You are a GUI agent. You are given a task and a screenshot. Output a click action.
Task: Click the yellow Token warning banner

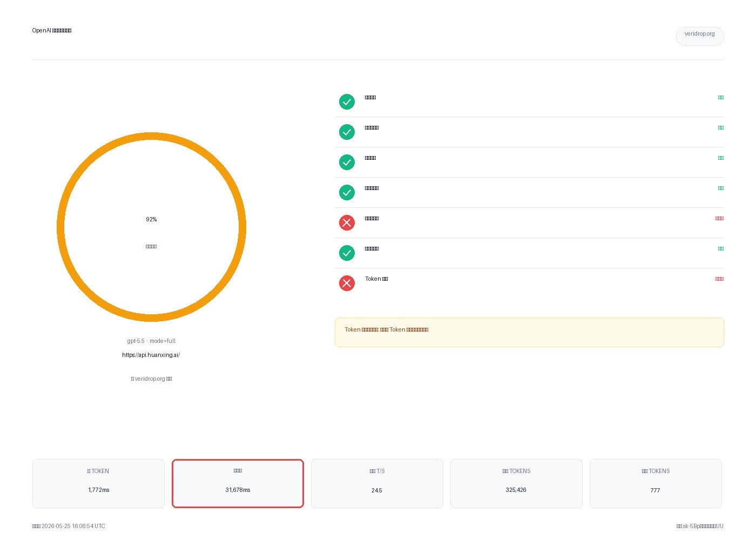529,332
